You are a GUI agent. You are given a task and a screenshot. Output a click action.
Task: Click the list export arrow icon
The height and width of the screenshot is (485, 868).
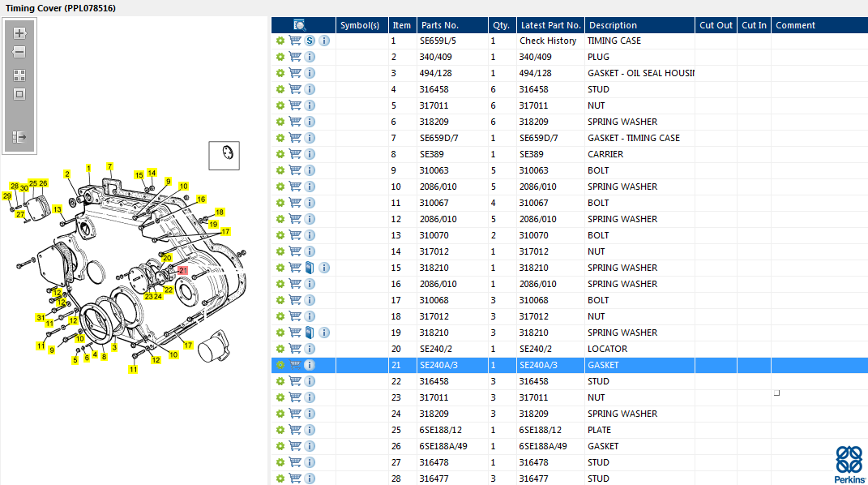pyautogui.click(x=19, y=137)
